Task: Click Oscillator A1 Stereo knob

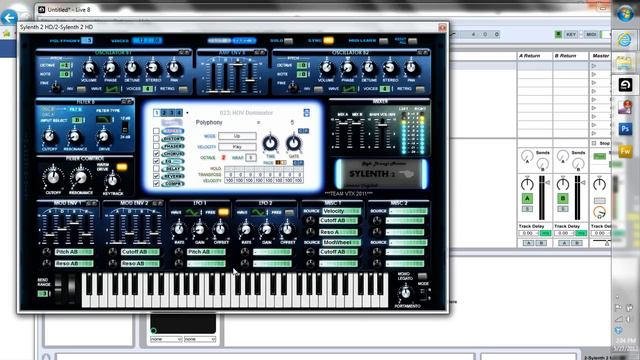Action: tap(153, 69)
